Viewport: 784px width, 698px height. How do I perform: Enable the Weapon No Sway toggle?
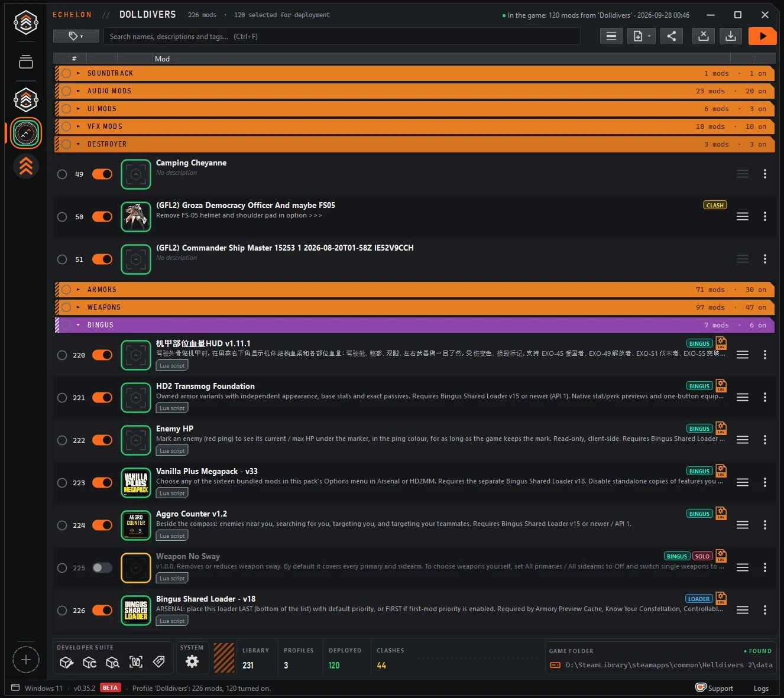pyautogui.click(x=102, y=568)
